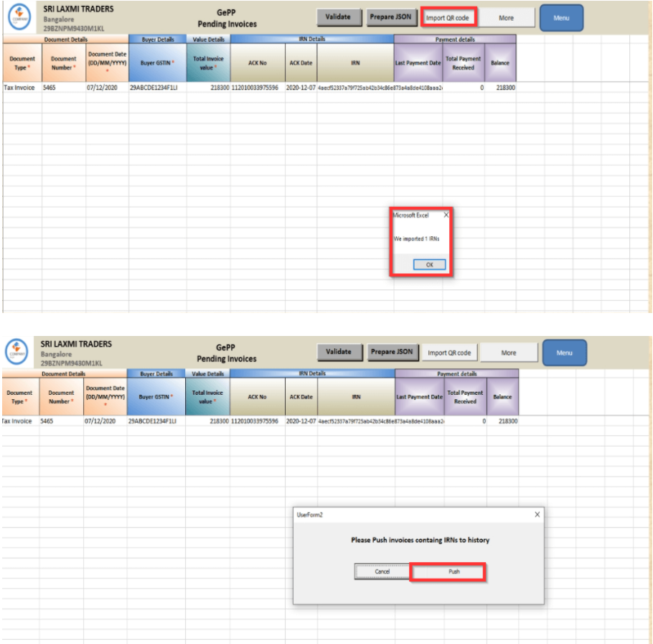Select balance 218300 cell in bottom sheet
This screenshot has width=653, height=644.
pyautogui.click(x=502, y=421)
